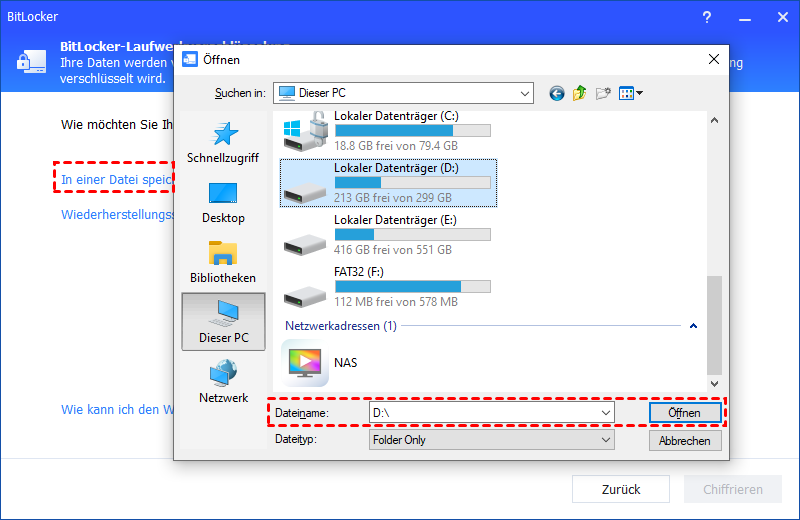This screenshot has height=520, width=800.
Task: Close the Öffnen dialog
Action: pyautogui.click(x=714, y=60)
